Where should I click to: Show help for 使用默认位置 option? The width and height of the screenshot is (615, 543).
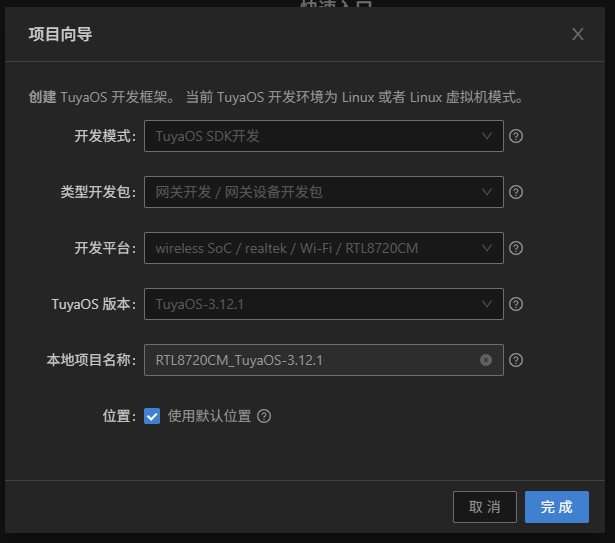(264, 416)
